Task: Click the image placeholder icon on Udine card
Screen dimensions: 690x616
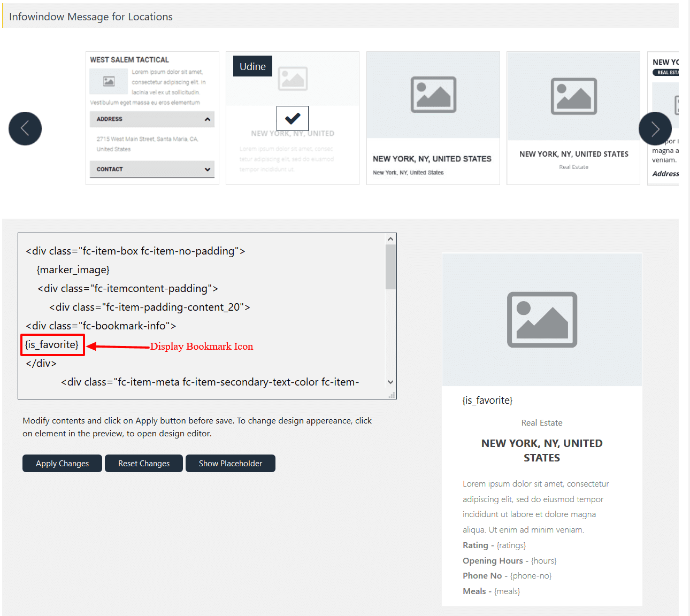Action: pyautogui.click(x=293, y=78)
